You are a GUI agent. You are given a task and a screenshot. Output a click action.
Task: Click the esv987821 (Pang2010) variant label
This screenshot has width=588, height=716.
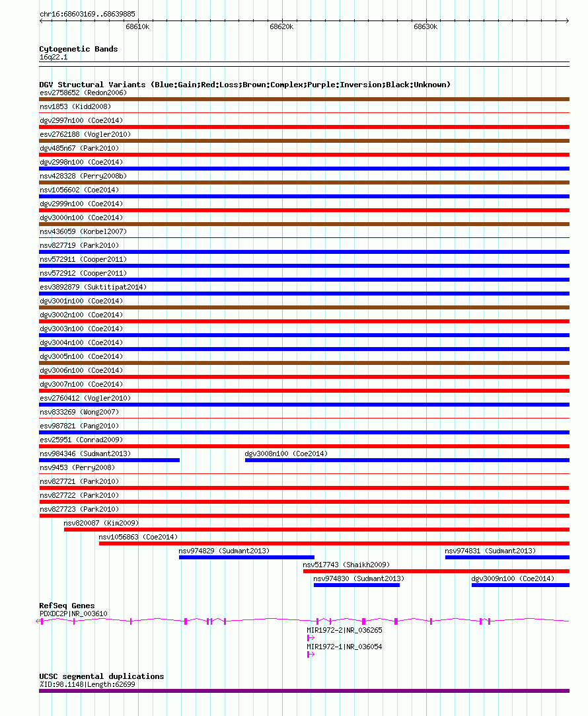tap(79, 426)
